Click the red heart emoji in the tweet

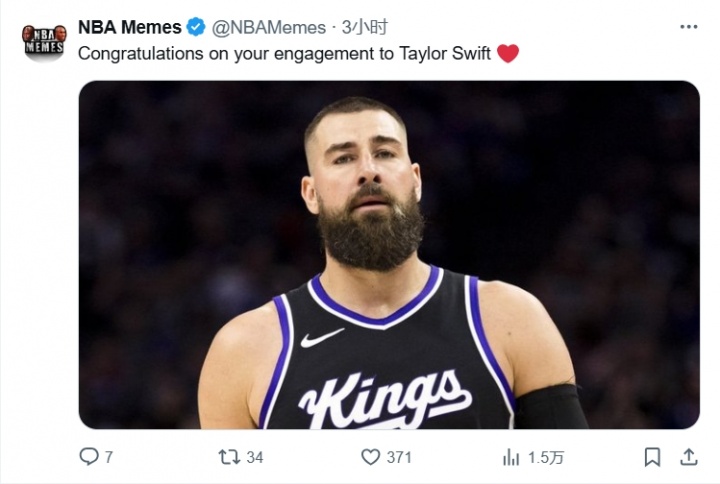(x=508, y=54)
